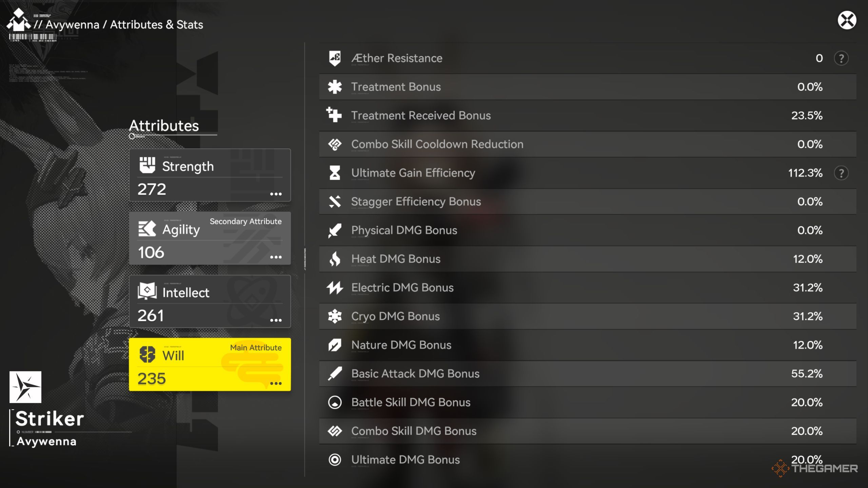Click the Will brain icon

tap(147, 355)
